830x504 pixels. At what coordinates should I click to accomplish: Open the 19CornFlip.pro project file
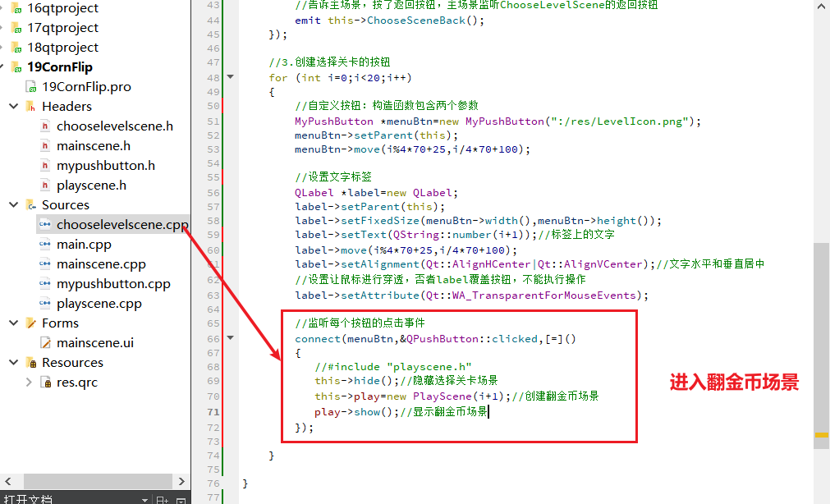coord(81,85)
